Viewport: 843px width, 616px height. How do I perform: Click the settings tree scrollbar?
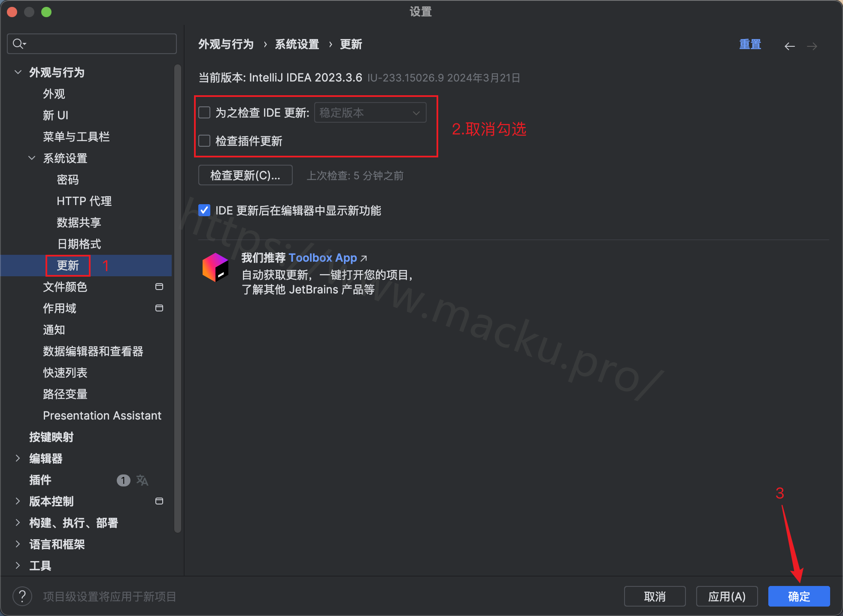(178, 298)
